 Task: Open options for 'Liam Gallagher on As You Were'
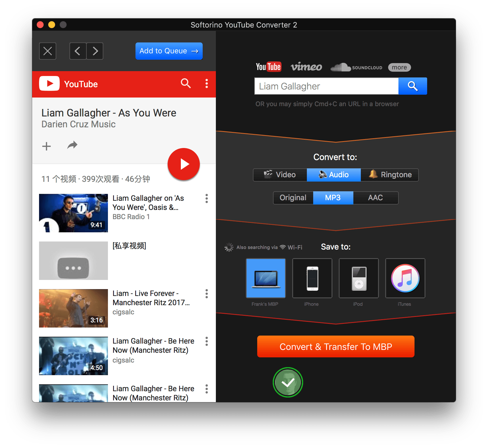click(x=206, y=198)
